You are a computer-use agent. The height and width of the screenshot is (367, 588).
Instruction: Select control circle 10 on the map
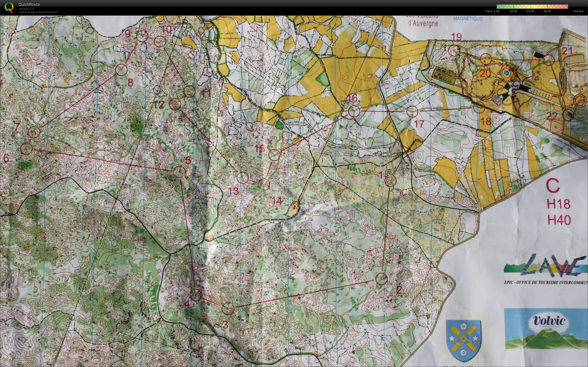pos(160,41)
